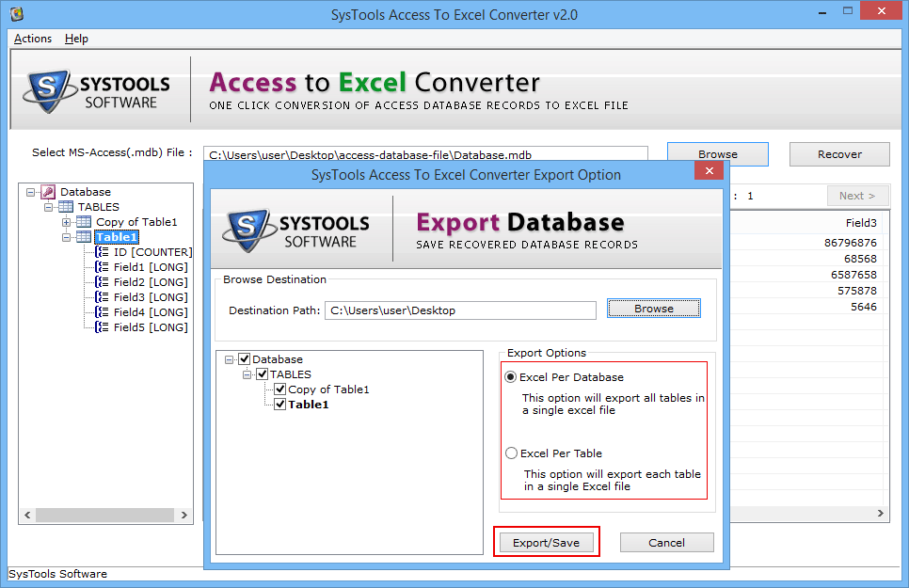Click the Field2 [LONG] field icon
Screen dimensions: 909x588
102,282
